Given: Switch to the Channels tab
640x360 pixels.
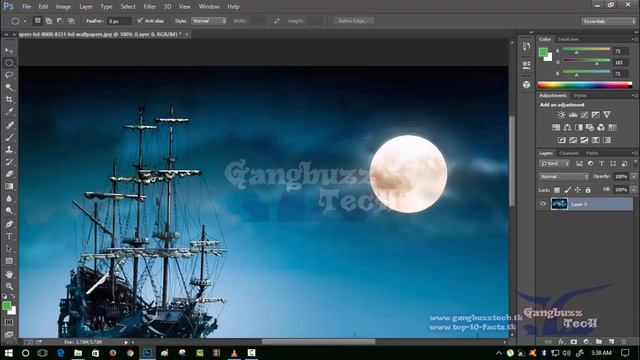Looking at the screenshot, I should 569,153.
